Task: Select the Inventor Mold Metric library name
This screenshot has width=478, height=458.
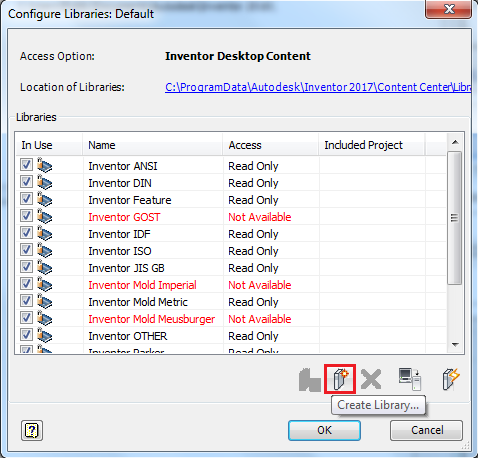Action: click(x=138, y=302)
